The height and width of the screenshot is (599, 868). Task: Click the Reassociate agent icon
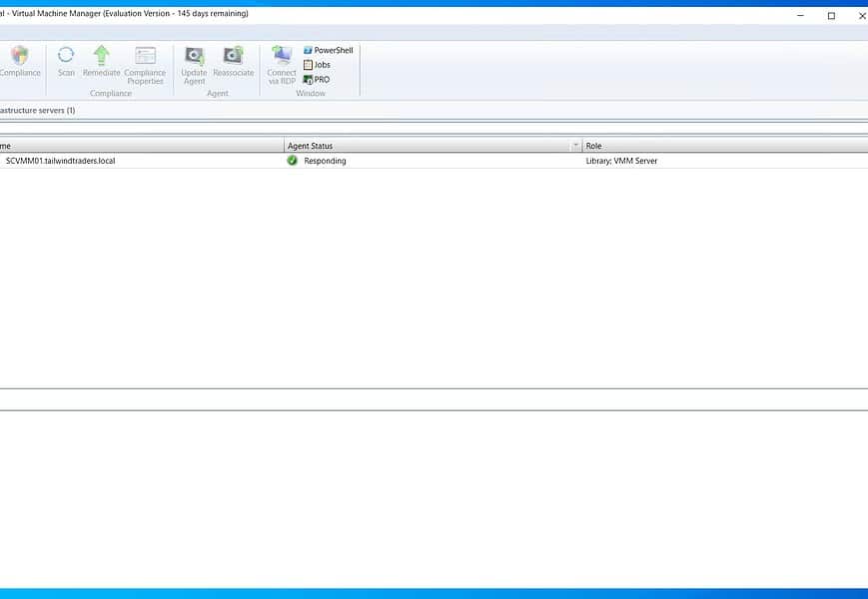click(x=233, y=55)
